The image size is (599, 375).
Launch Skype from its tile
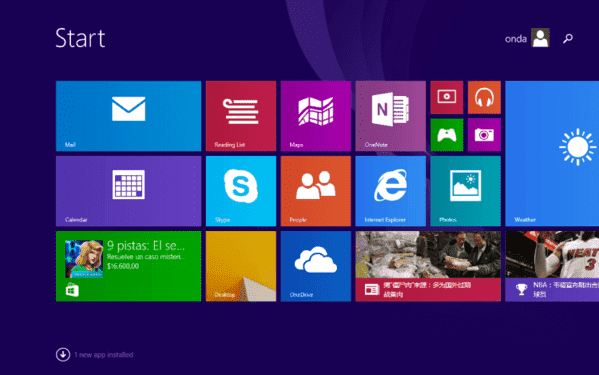241,191
